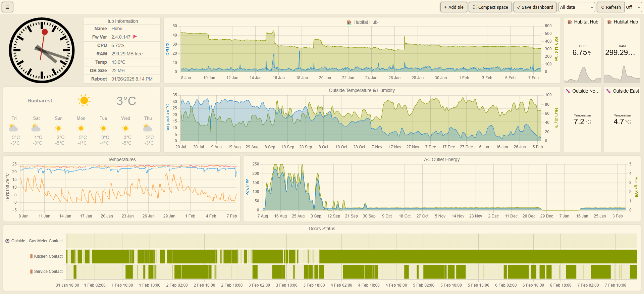Click the Outside North sensor icon
Screen dimensions: 644x294
[x=568, y=91]
